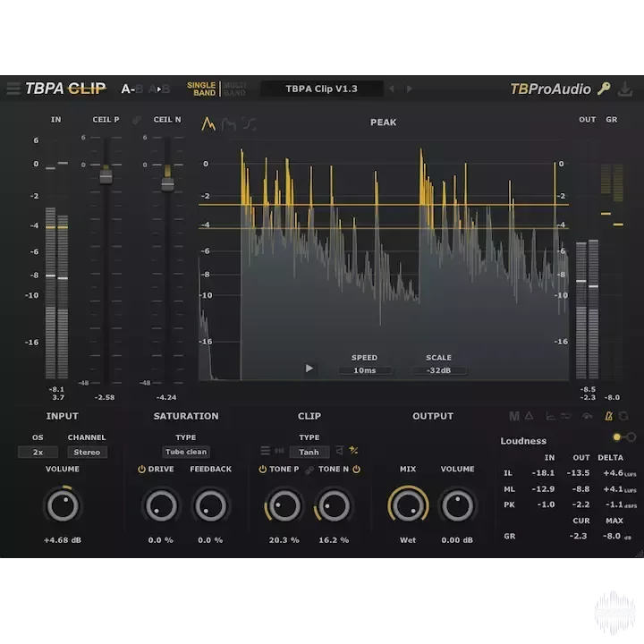
Task: Open the Clip type Tanh dropdown
Action: 309,452
